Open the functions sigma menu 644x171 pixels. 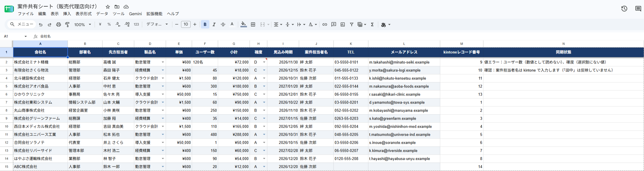(x=372, y=25)
